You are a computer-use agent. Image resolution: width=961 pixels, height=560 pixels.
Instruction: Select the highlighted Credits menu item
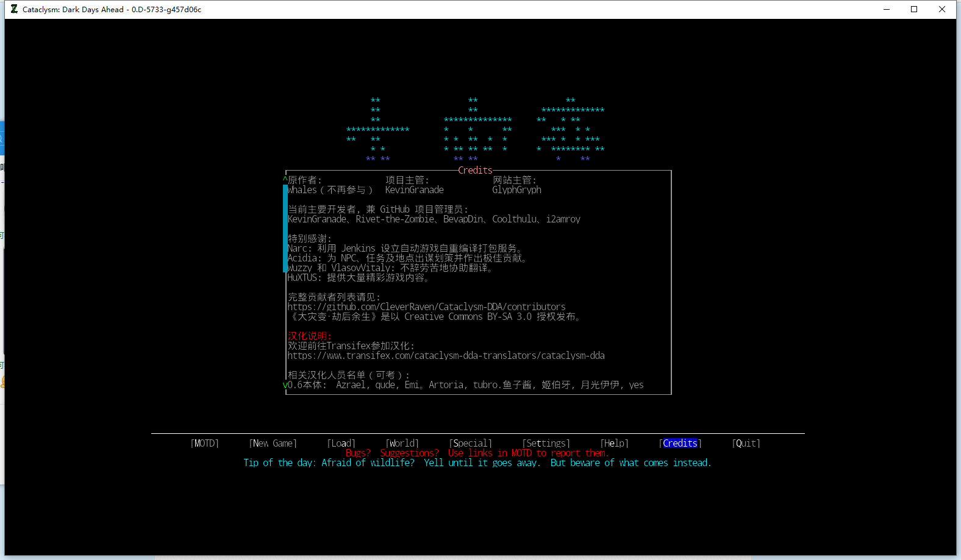point(681,444)
